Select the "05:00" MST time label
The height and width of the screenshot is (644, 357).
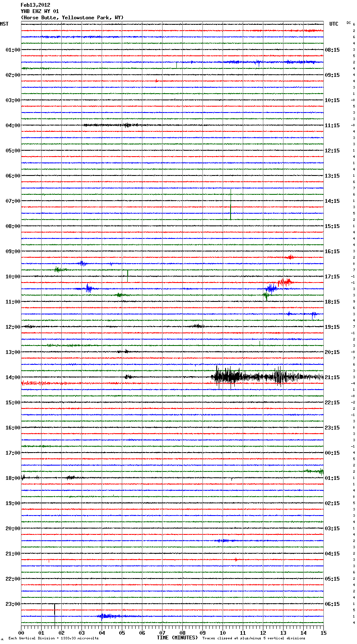[13, 151]
